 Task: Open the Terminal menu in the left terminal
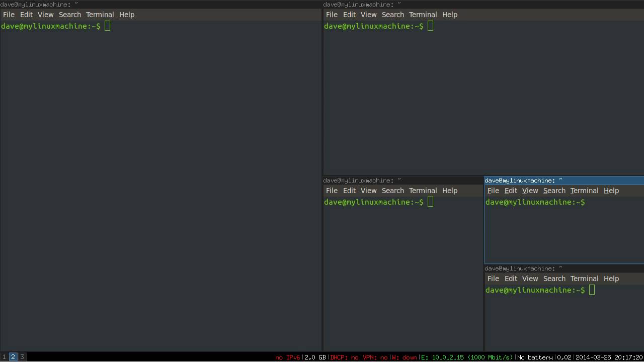point(100,14)
